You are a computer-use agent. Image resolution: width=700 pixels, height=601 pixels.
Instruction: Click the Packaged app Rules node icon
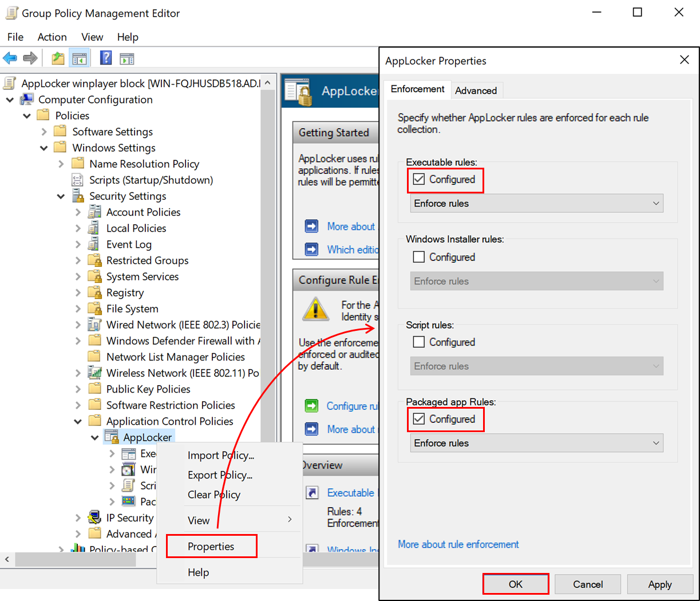(129, 501)
